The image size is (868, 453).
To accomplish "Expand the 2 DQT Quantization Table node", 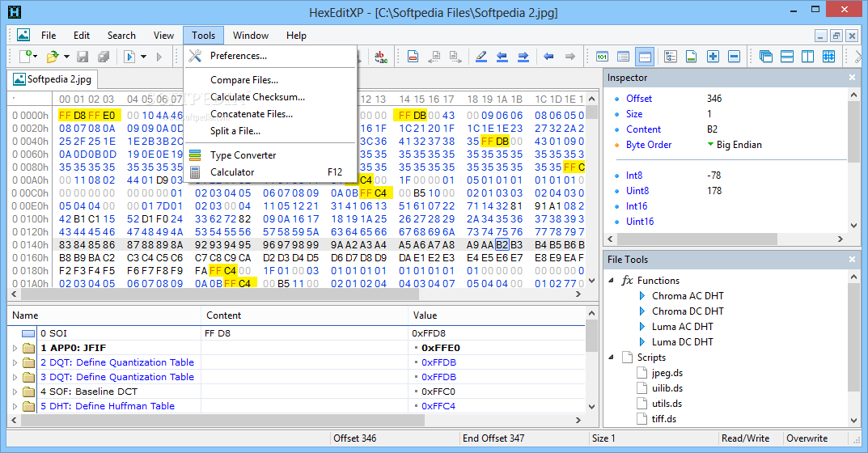I will tap(15, 362).
